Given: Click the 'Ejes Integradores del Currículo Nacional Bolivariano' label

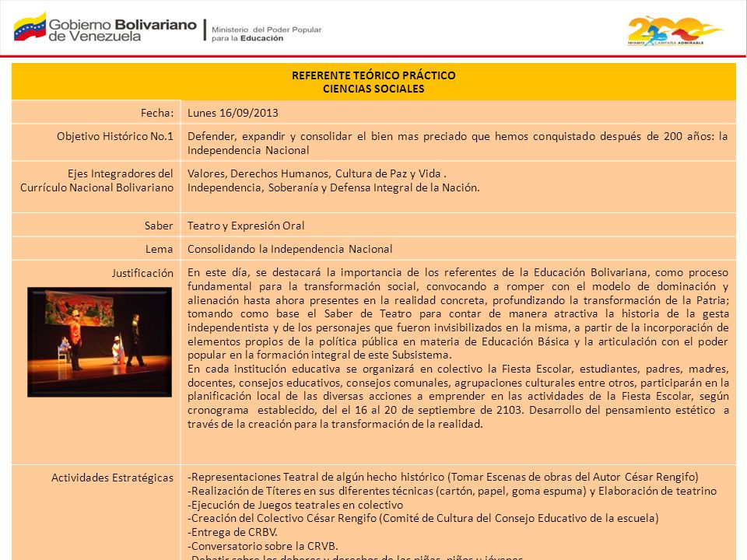Looking at the screenshot, I should pyautogui.click(x=96, y=180).
